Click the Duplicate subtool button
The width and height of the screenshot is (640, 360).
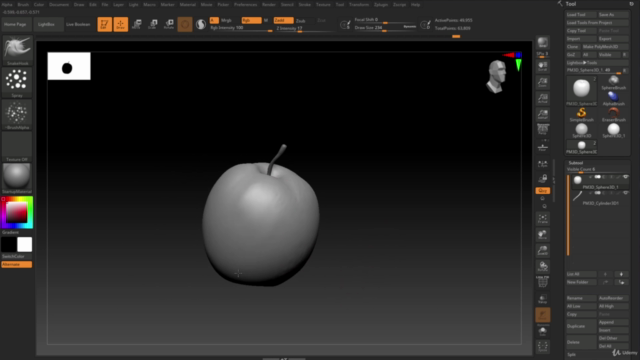pos(581,326)
